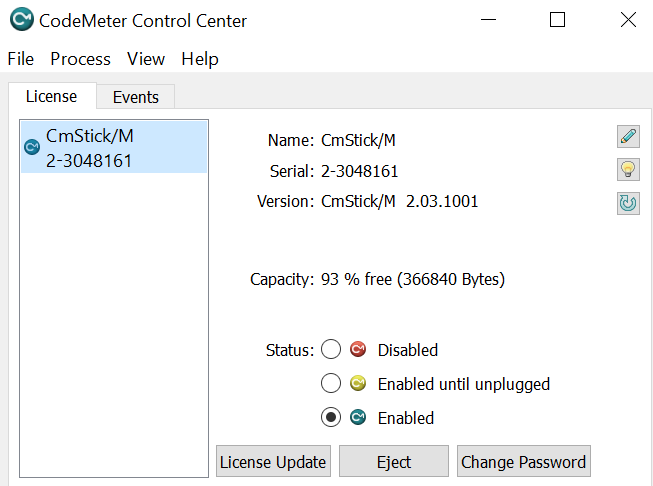
Task: Click the serial value 2-3048161 in details
Action: [359, 171]
